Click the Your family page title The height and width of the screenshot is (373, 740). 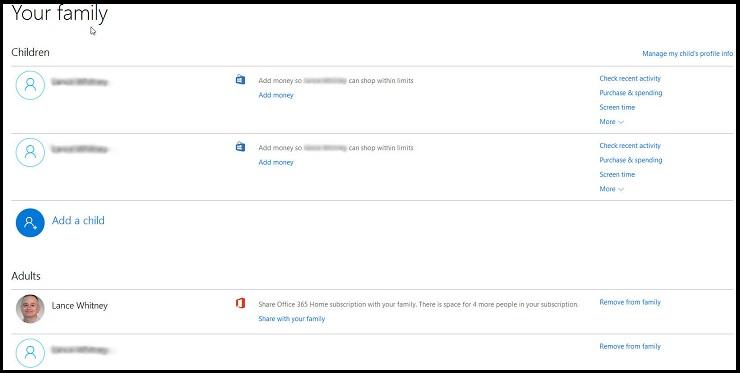pyautogui.click(x=59, y=14)
